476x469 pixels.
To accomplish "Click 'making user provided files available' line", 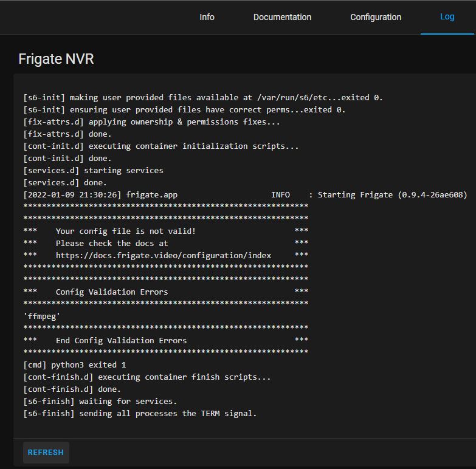I will tap(203, 98).
